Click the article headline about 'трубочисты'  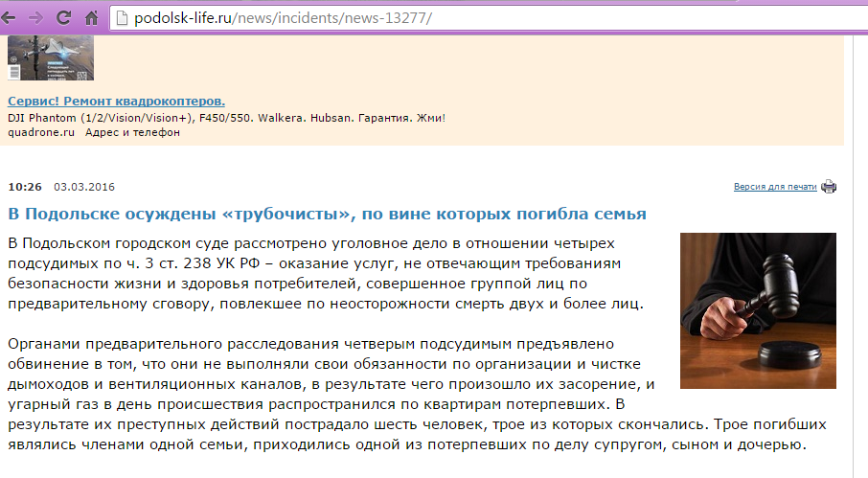click(x=327, y=213)
